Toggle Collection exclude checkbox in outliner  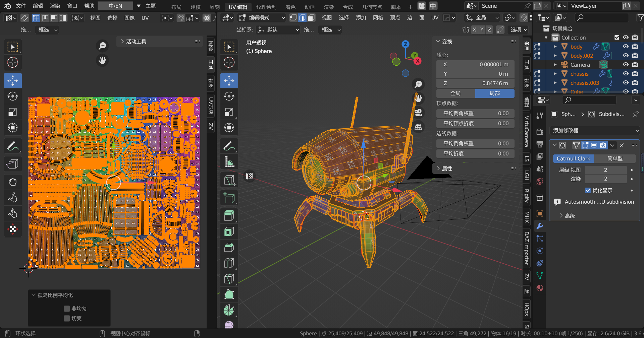coord(616,38)
